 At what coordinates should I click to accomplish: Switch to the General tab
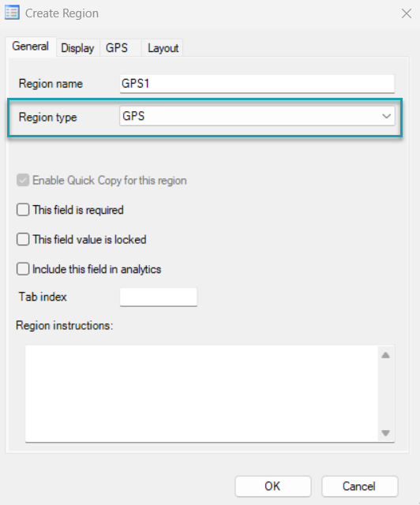(x=31, y=47)
